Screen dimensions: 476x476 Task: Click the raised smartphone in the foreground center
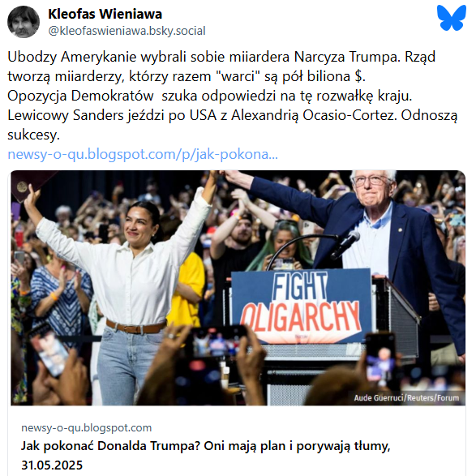(217, 341)
